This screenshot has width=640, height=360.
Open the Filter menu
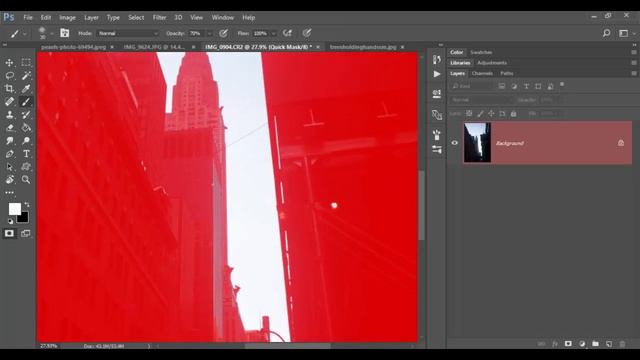(159, 18)
